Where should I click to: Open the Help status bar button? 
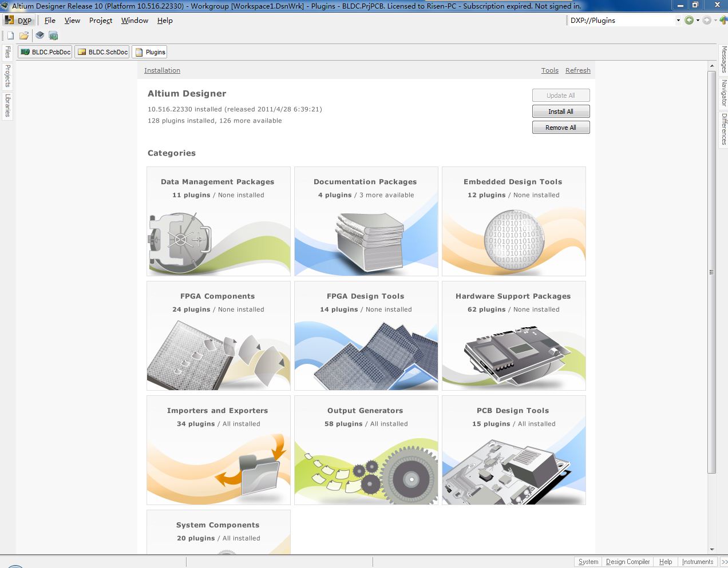[x=666, y=562]
